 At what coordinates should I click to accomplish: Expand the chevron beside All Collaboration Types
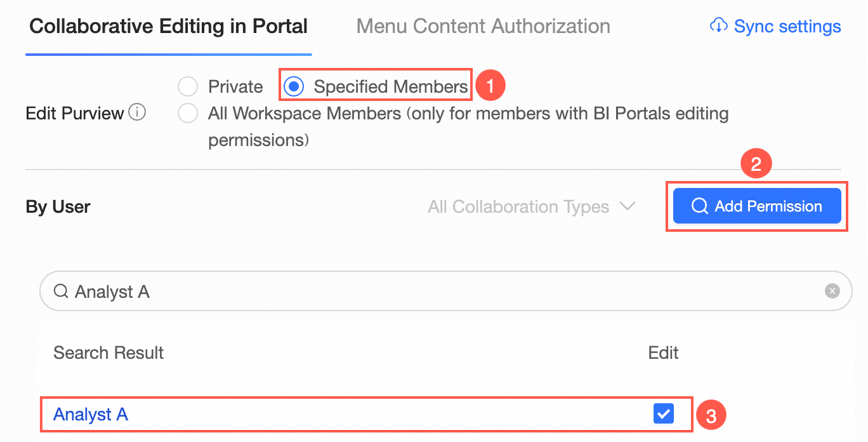(628, 206)
